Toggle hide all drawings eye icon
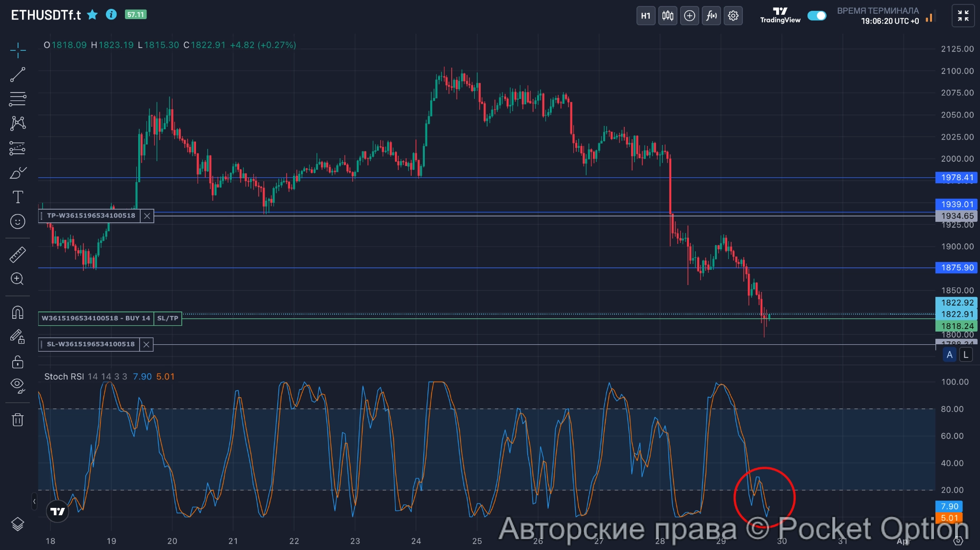Image resolution: width=980 pixels, height=550 pixels. [x=18, y=385]
